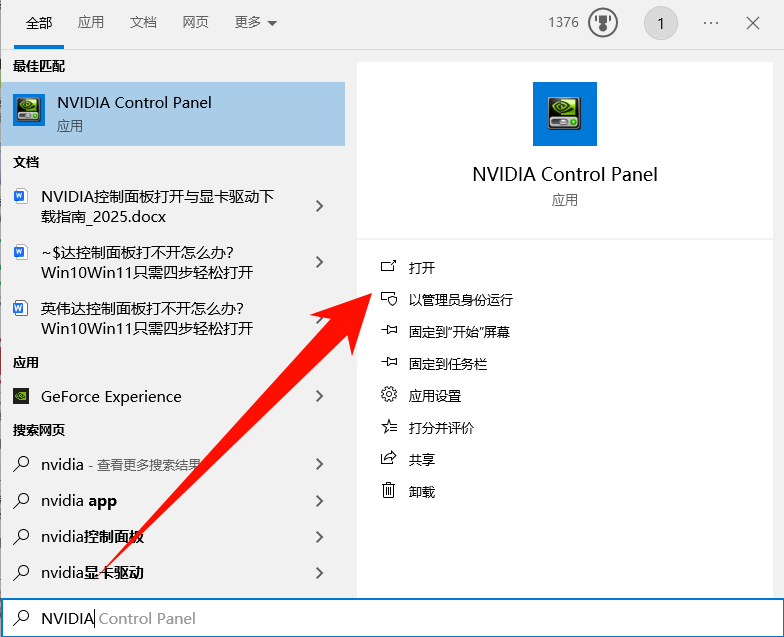Click the NVIDIA search input field

[x=392, y=618]
